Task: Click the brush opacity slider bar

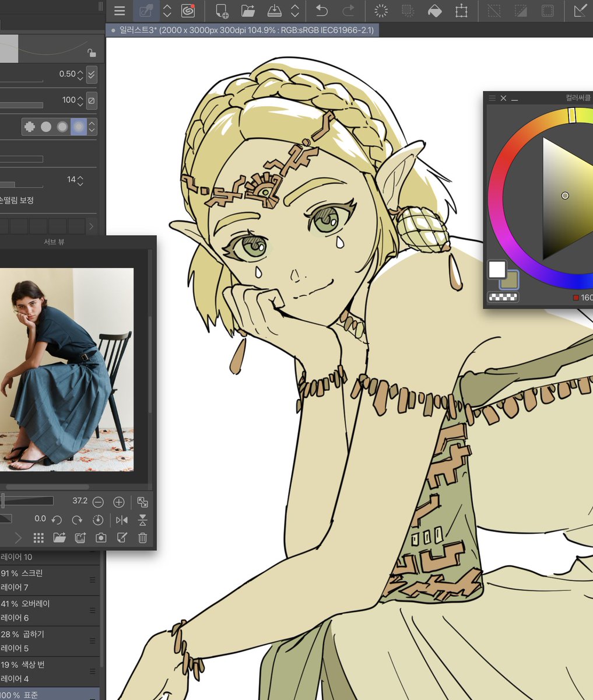Action: point(22,105)
